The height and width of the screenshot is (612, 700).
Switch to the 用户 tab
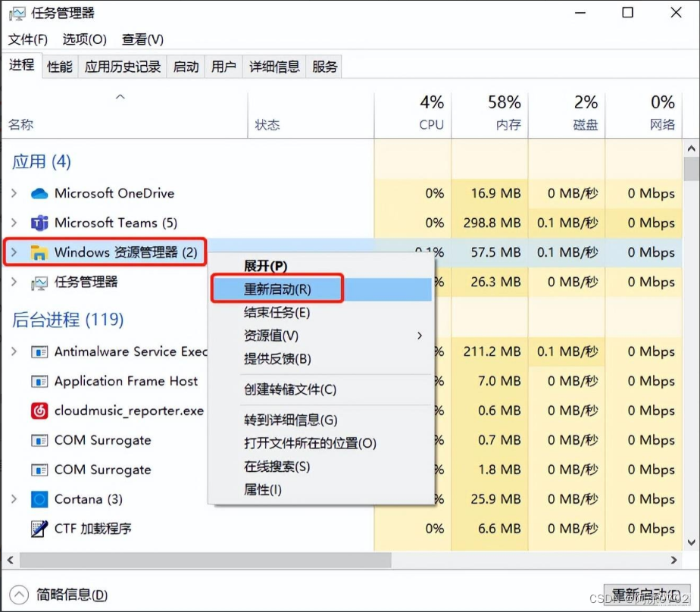[x=223, y=67]
